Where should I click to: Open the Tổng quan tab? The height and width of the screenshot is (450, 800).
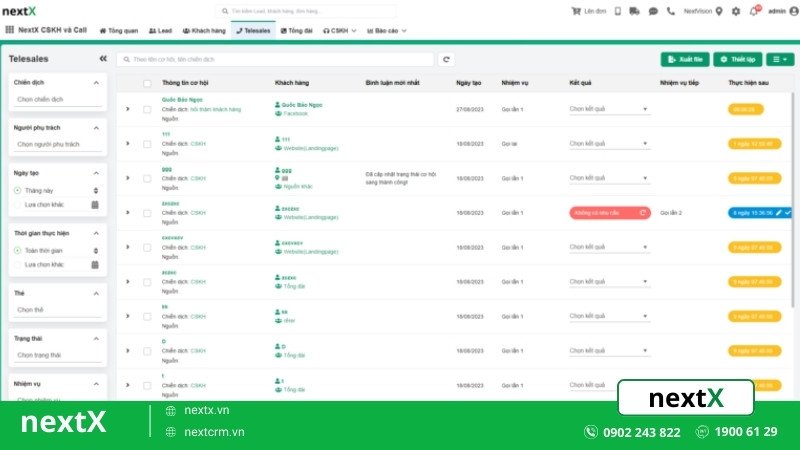[118, 31]
